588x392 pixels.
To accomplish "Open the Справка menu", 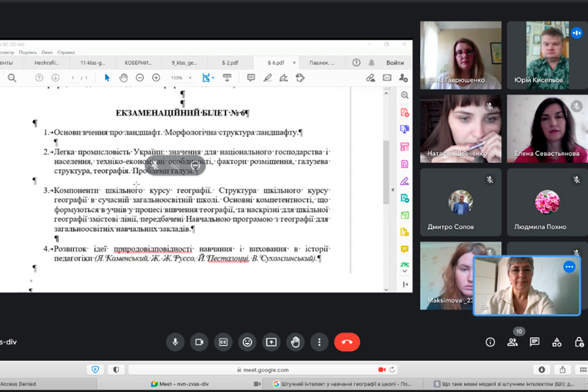I will pos(66,52).
